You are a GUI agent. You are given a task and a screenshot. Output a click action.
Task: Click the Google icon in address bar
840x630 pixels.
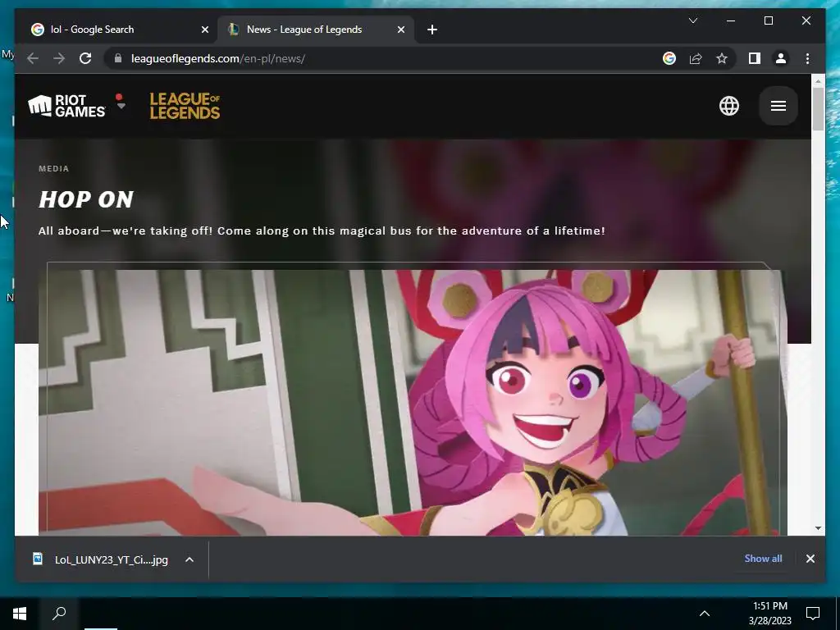point(669,58)
